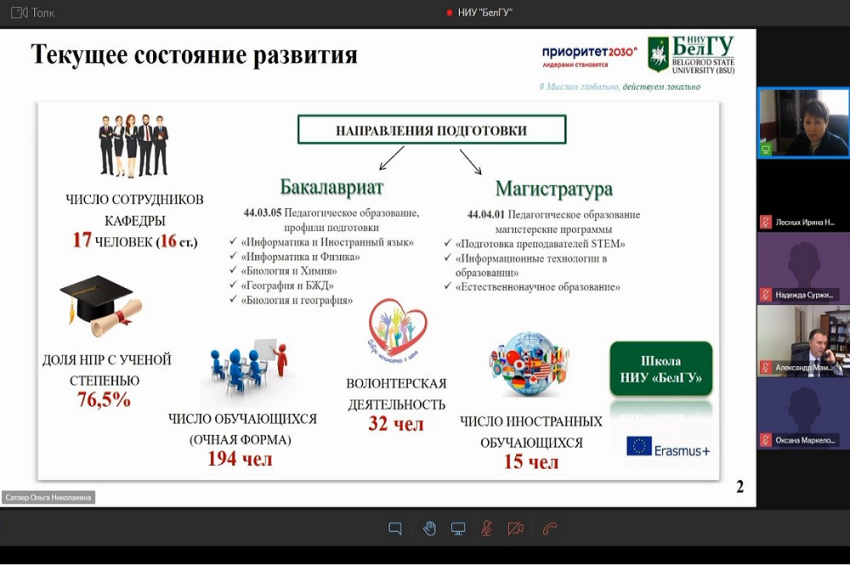850x565 pixels.
Task: Raise hand in the meeting
Action: [x=429, y=529]
